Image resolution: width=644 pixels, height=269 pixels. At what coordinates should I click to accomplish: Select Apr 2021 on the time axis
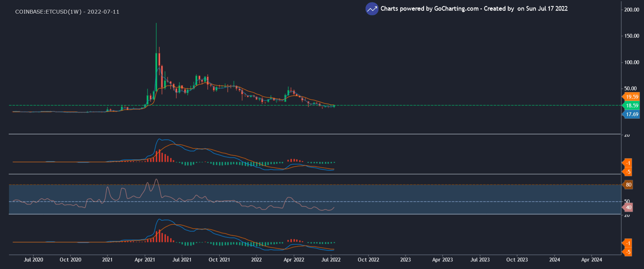click(145, 260)
